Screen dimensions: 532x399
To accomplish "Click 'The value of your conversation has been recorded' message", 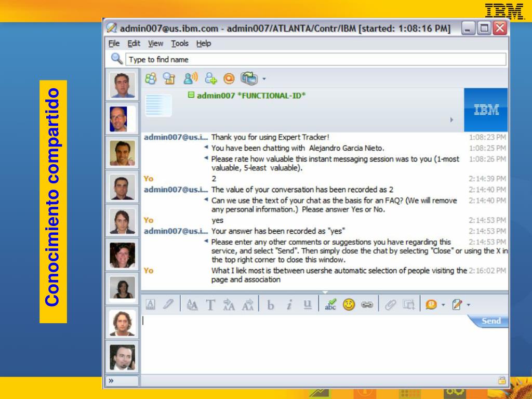I will click(302, 189).
